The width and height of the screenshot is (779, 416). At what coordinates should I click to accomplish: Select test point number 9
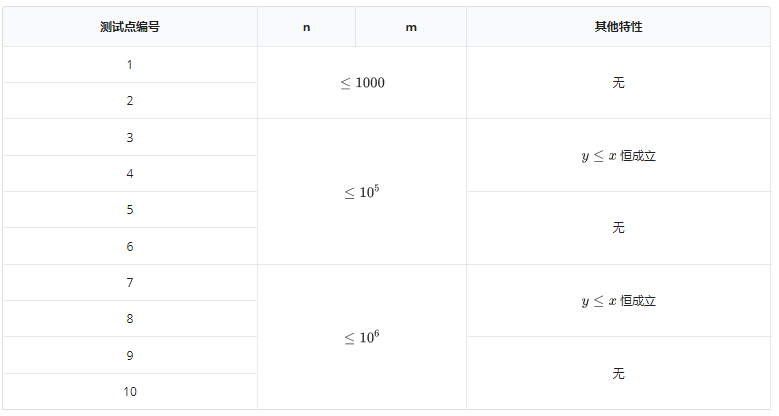[x=130, y=356]
